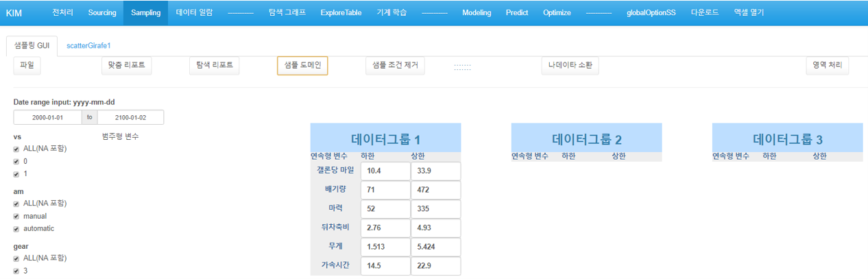Toggle the manual checkbox under am
The image size is (868, 279).
click(16, 216)
